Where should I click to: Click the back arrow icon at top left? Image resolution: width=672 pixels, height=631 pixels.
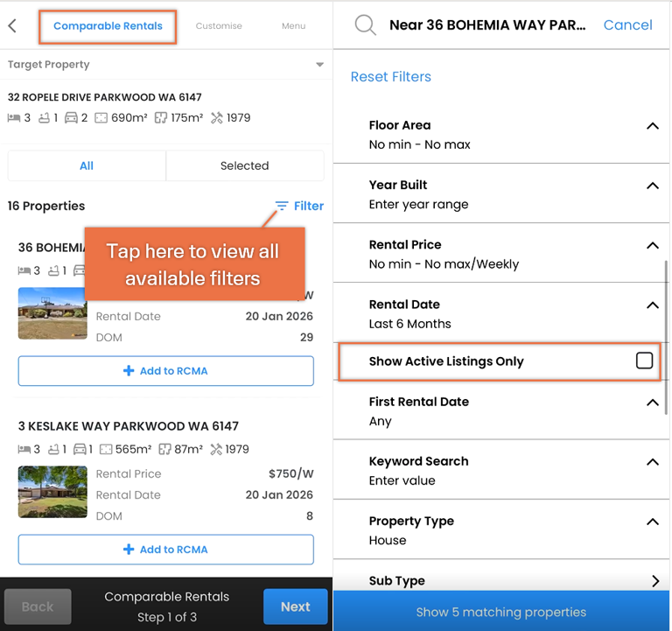coord(12,25)
